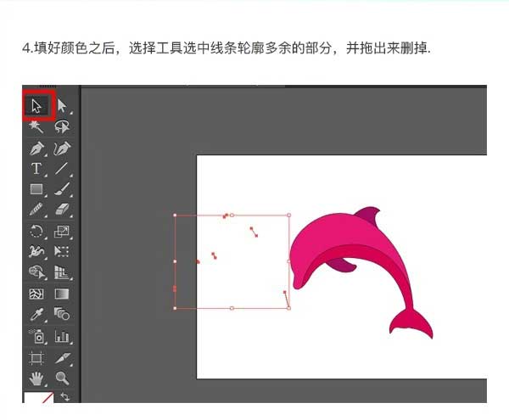Image resolution: width=509 pixels, height=420 pixels.
Task: Select the Rotate tool
Action: tap(36, 232)
